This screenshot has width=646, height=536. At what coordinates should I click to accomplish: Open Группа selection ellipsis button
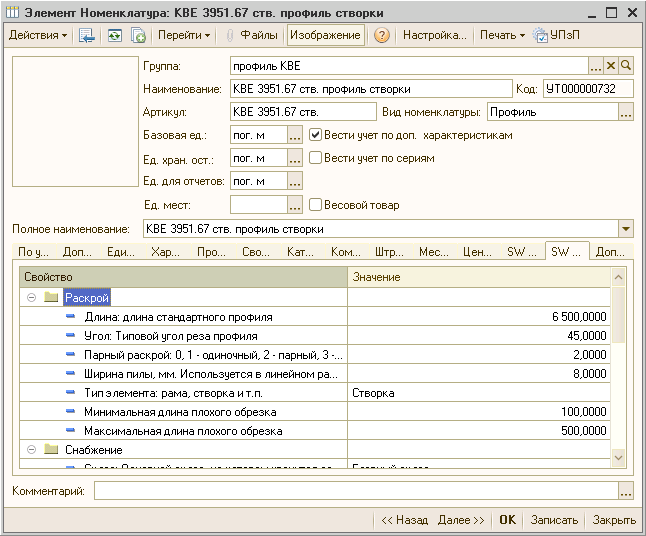596,66
